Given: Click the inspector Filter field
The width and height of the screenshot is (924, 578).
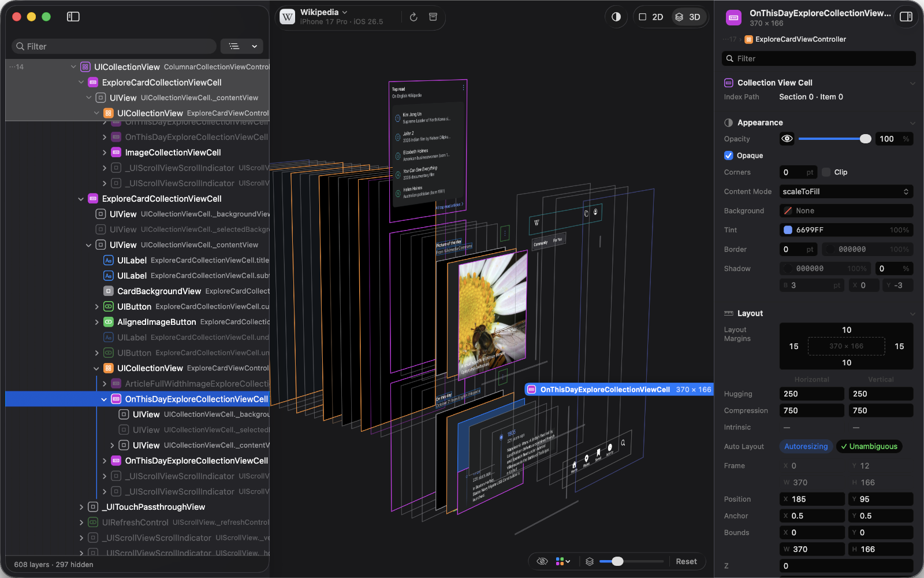Looking at the screenshot, I should [819, 58].
